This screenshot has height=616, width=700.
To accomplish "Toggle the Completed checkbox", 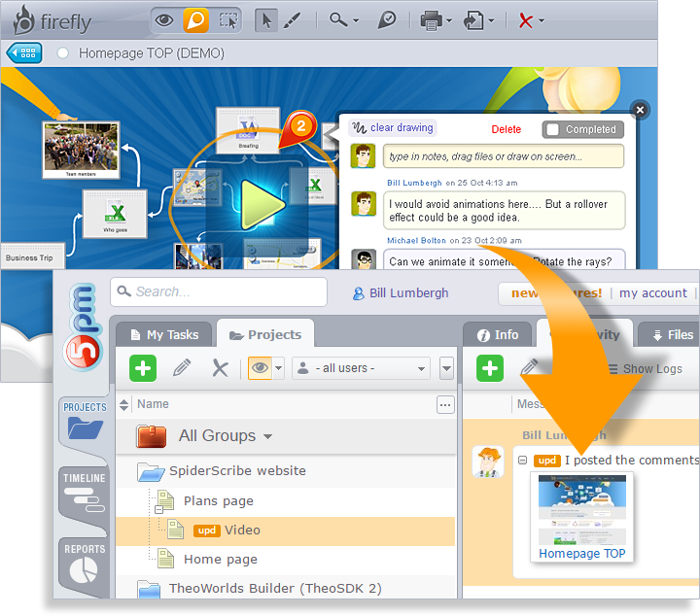I will point(552,129).
